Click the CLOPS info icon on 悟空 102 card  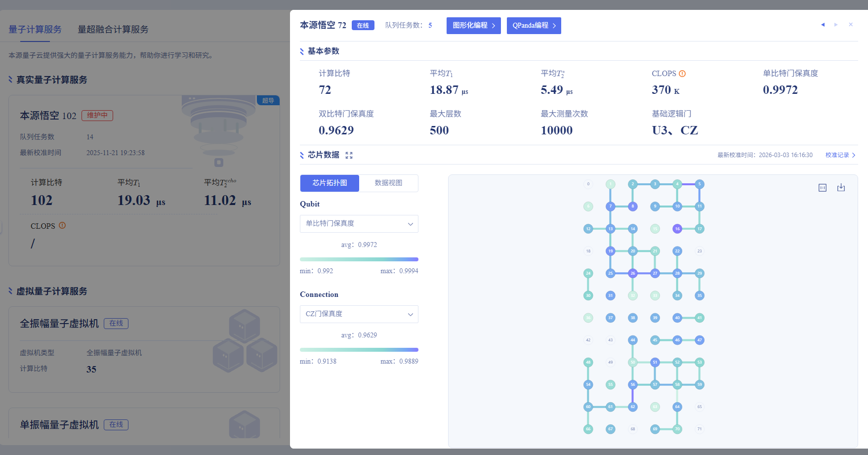tap(62, 225)
